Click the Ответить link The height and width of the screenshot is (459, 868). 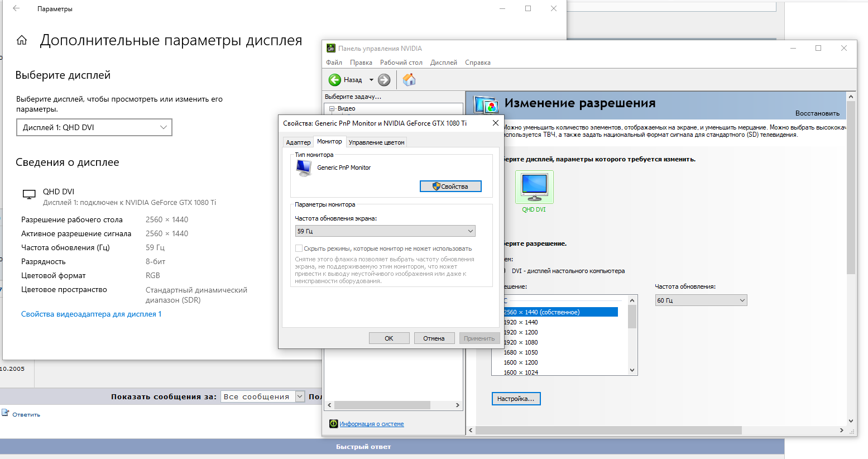[26, 414]
